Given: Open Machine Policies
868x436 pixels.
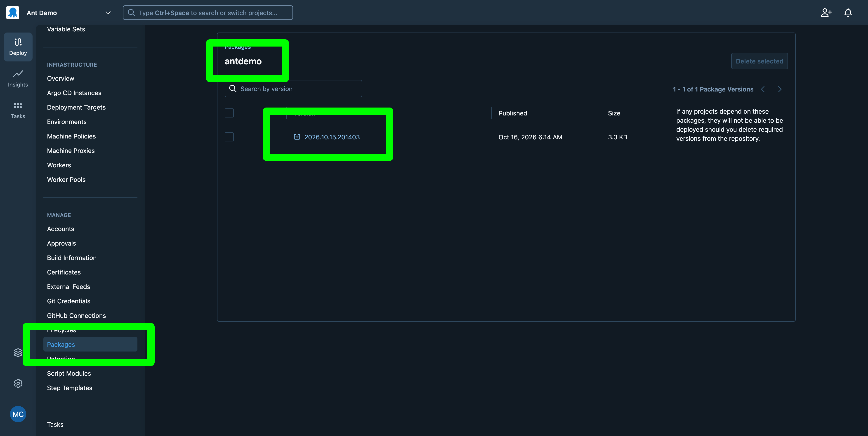Looking at the screenshot, I should pyautogui.click(x=71, y=136).
